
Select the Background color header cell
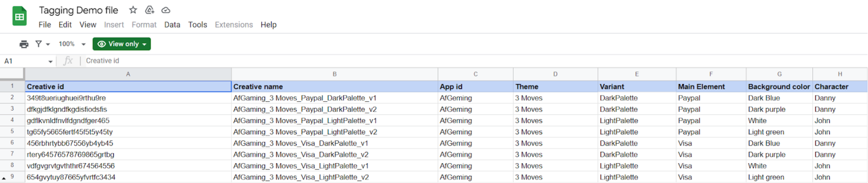coord(779,86)
